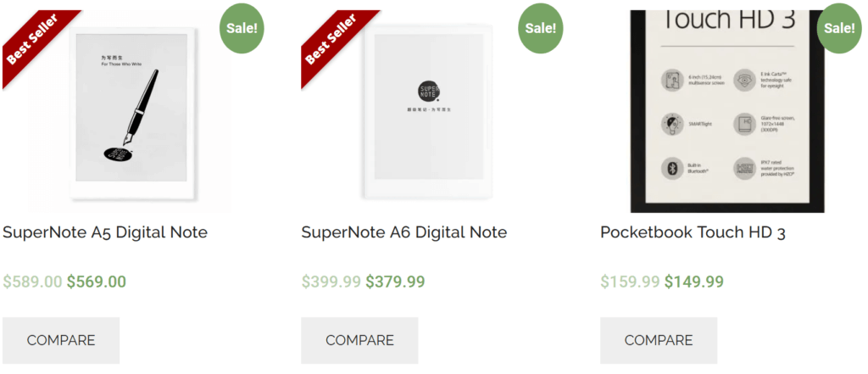The image size is (868, 374).
Task: Click the Bluetooth icon in Pocketbook image
Action: [x=672, y=169]
